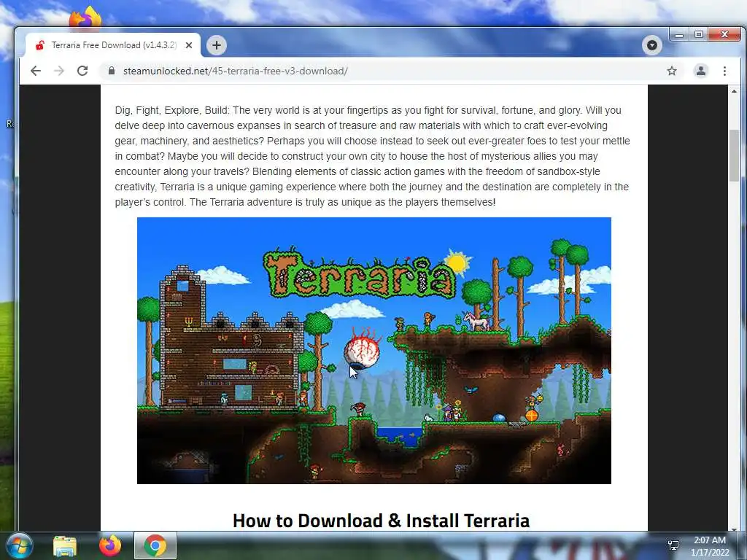Image resolution: width=747 pixels, height=560 pixels.
Task: Open a new tab with the plus button
Action: (x=216, y=45)
